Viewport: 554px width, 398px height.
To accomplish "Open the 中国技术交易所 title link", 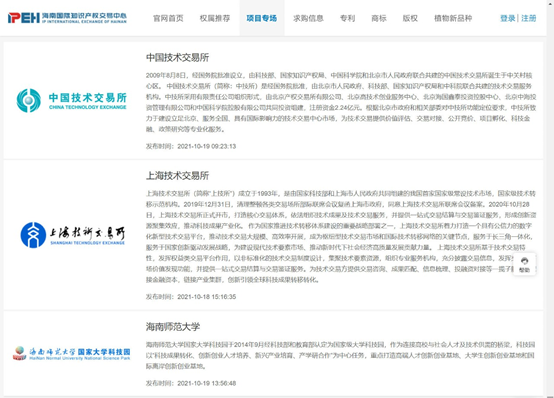I will pyautogui.click(x=177, y=57).
